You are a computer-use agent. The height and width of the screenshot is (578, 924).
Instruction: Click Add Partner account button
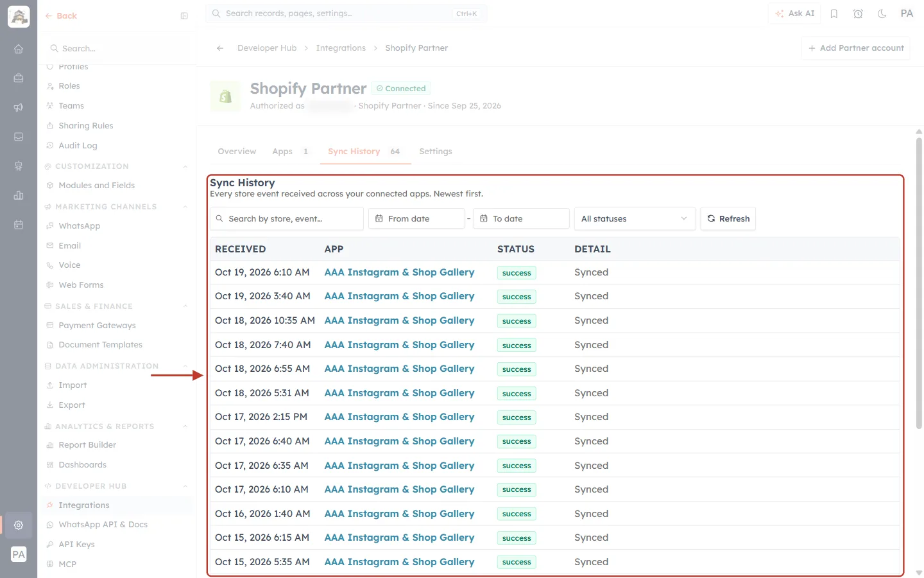click(x=856, y=48)
